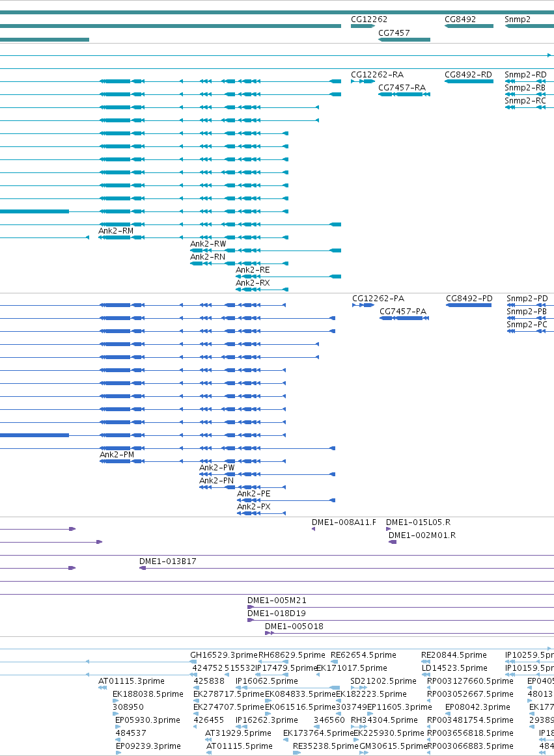This screenshot has height=756, width=554.
Task: Click feature label 484537
Action: [131, 733]
